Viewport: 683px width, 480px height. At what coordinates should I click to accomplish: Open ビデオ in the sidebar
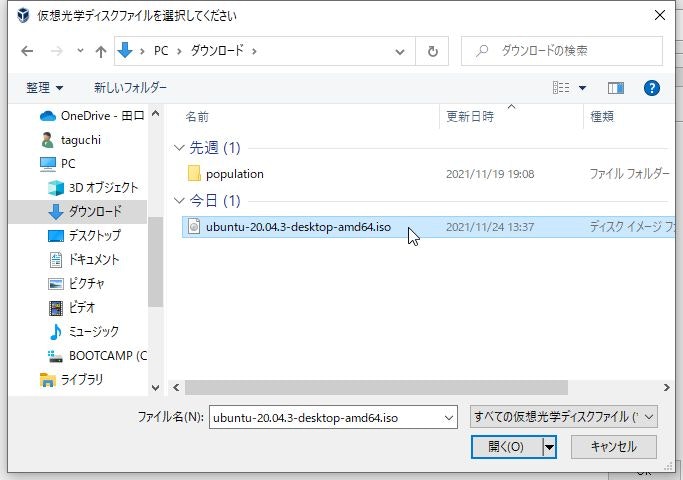point(71,308)
